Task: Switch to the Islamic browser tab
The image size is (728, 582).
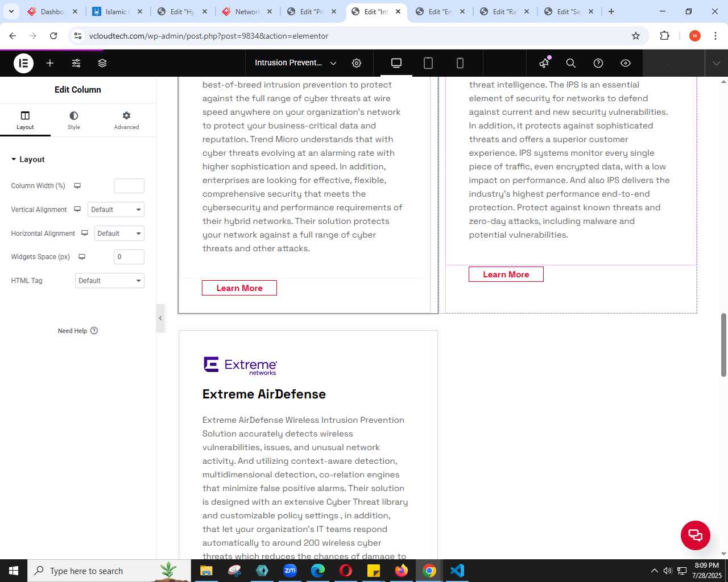Action: (x=117, y=11)
